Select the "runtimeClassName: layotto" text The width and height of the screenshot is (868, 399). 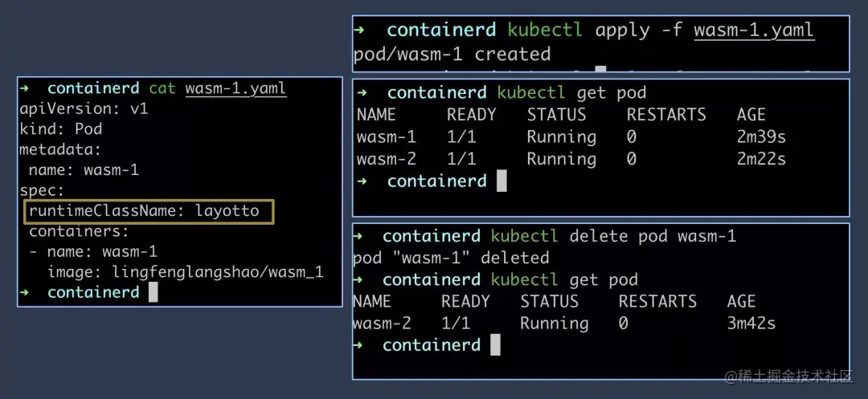144,211
